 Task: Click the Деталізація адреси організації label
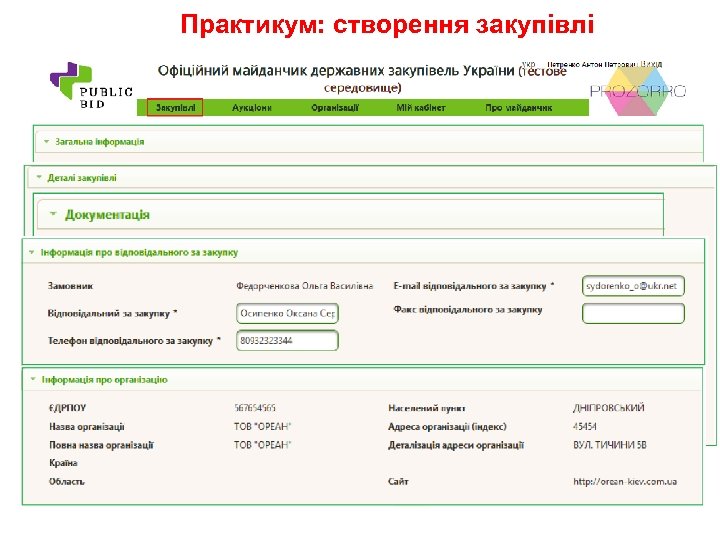456,445
